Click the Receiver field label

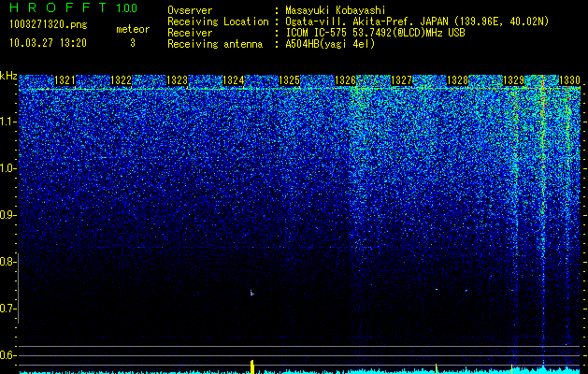(x=190, y=33)
